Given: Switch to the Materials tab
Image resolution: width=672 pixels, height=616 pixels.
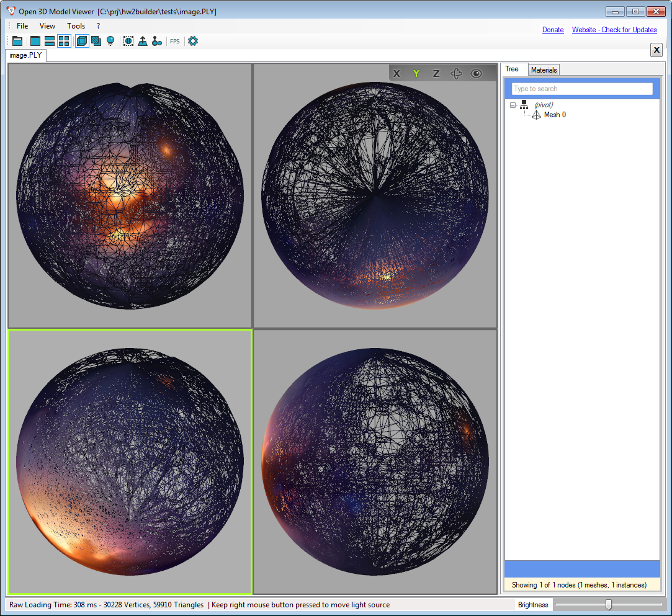Looking at the screenshot, I should click(x=544, y=70).
